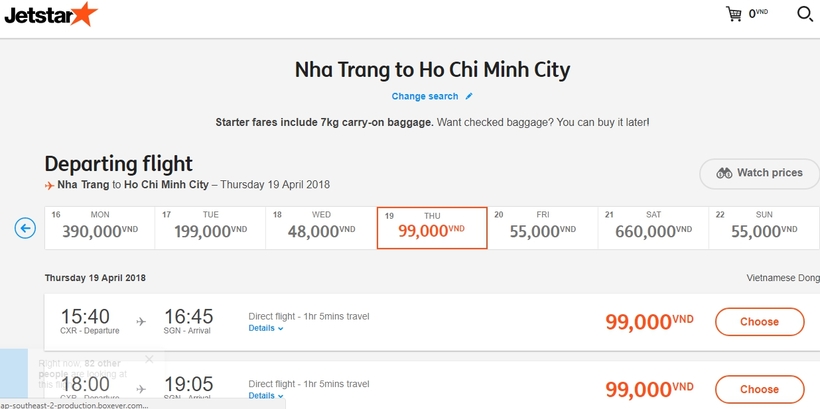The image size is (820, 409).
Task: Click the Change search link
Action: [x=425, y=96]
